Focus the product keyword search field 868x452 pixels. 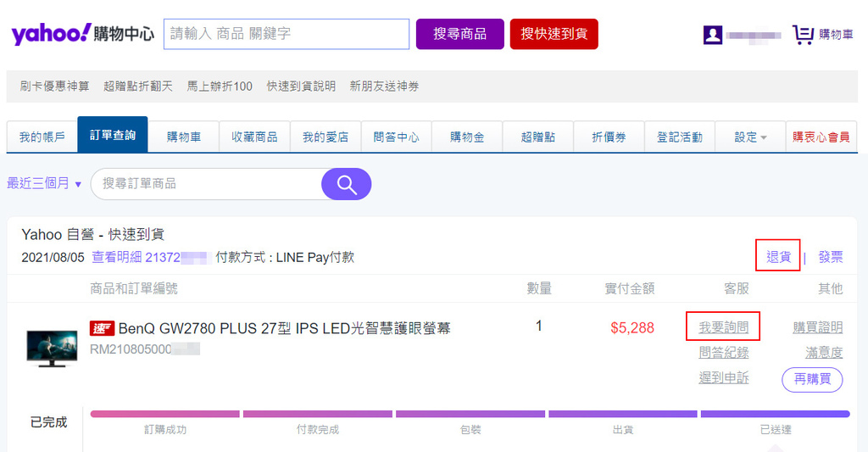coord(287,34)
